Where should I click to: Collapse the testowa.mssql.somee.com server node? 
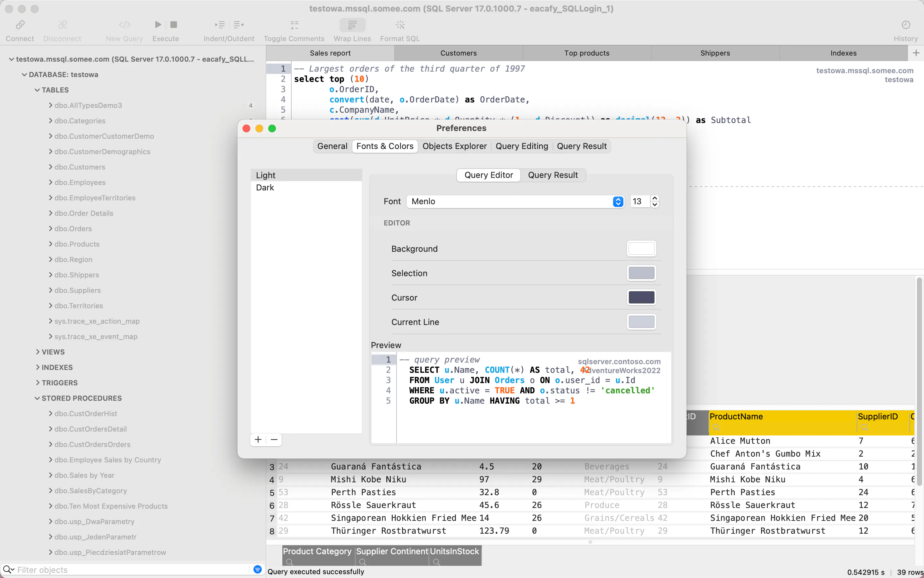[x=12, y=59]
